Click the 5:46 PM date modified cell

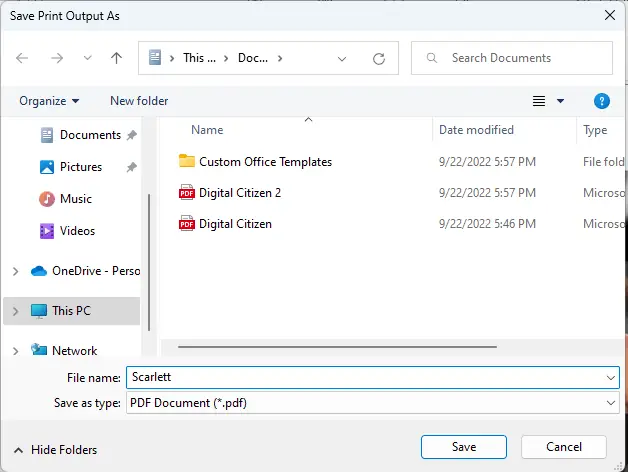[487, 224]
